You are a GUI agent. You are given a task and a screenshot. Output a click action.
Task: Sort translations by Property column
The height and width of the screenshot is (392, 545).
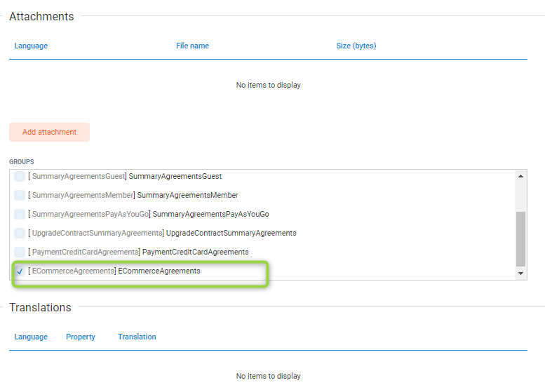point(81,337)
